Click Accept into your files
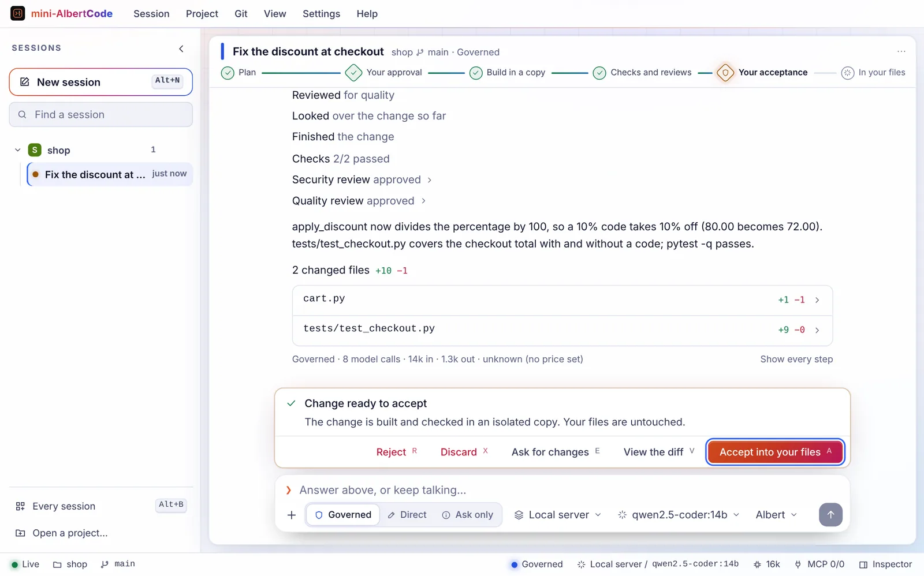Viewport: 924px width, 576px height. tap(776, 452)
